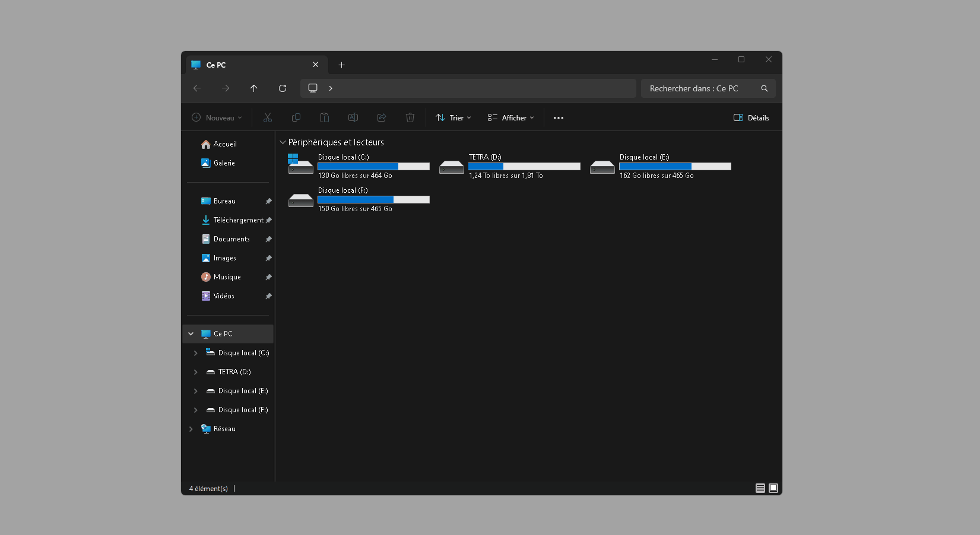Switch to details list view icon
This screenshot has width=980, height=535.
pyautogui.click(x=760, y=488)
